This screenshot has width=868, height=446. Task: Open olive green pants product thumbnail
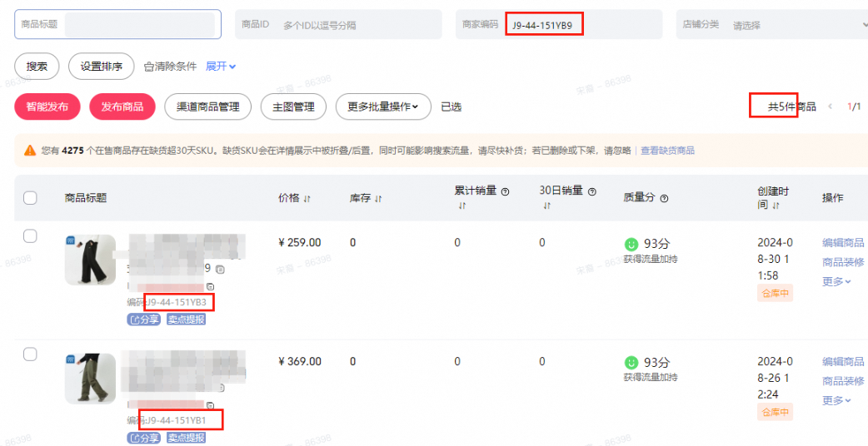90,379
